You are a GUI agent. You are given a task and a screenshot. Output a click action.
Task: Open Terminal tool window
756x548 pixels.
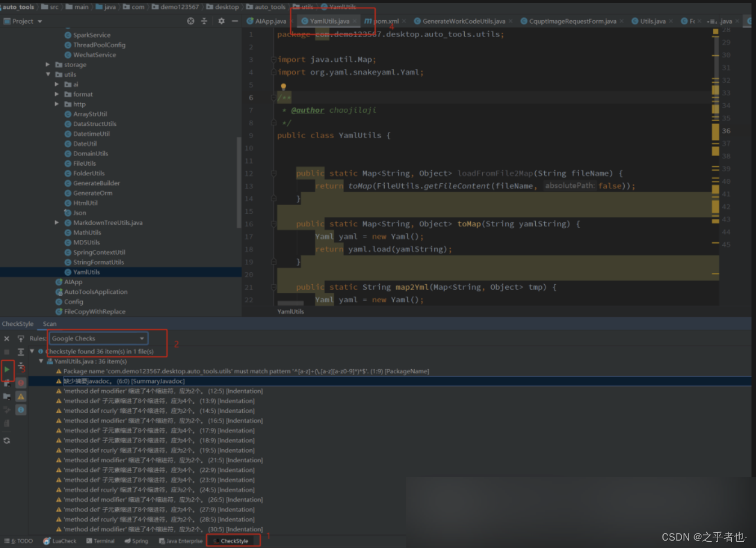tap(100, 541)
